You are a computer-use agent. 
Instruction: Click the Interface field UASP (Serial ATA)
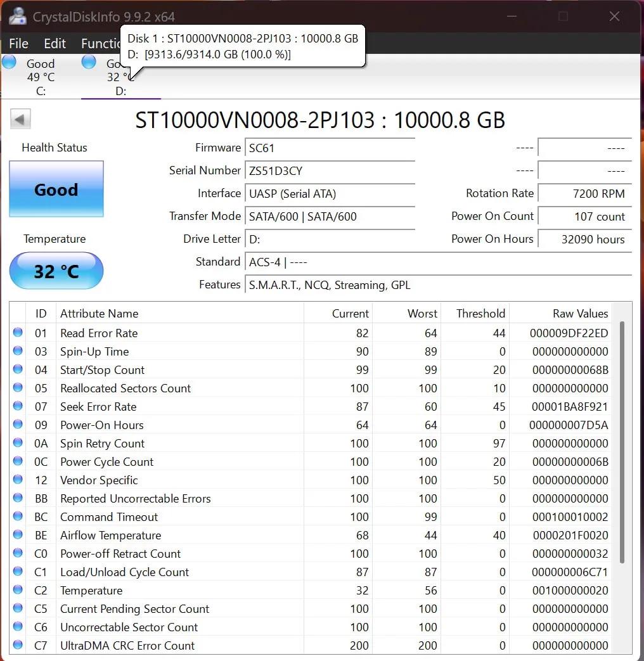tap(330, 194)
